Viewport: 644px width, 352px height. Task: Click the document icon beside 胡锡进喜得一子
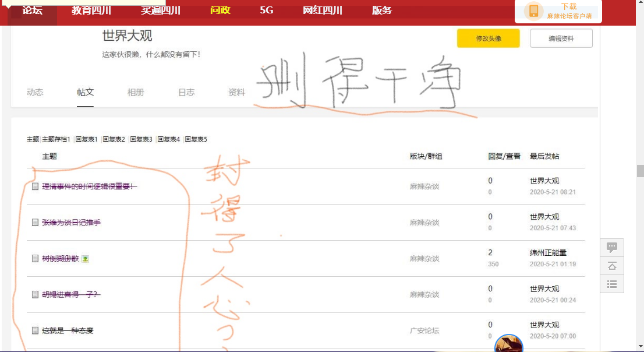click(x=36, y=294)
